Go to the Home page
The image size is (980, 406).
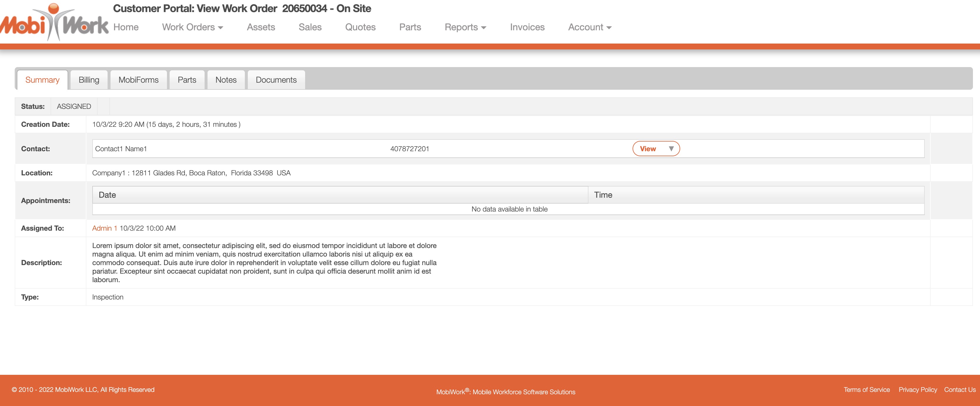click(126, 27)
